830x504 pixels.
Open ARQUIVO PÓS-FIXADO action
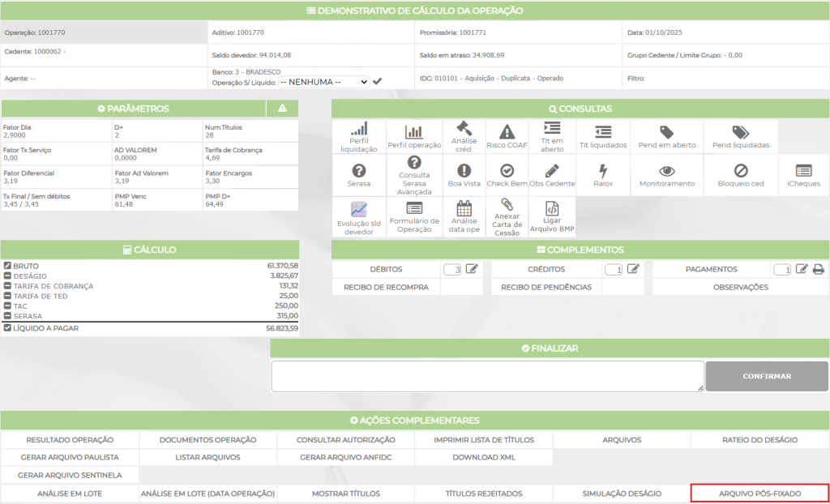(759, 493)
